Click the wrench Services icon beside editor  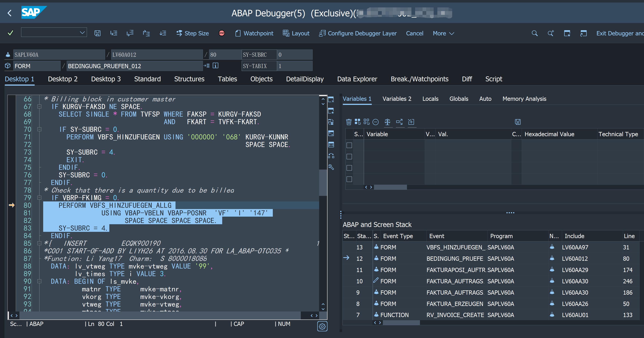(x=331, y=167)
